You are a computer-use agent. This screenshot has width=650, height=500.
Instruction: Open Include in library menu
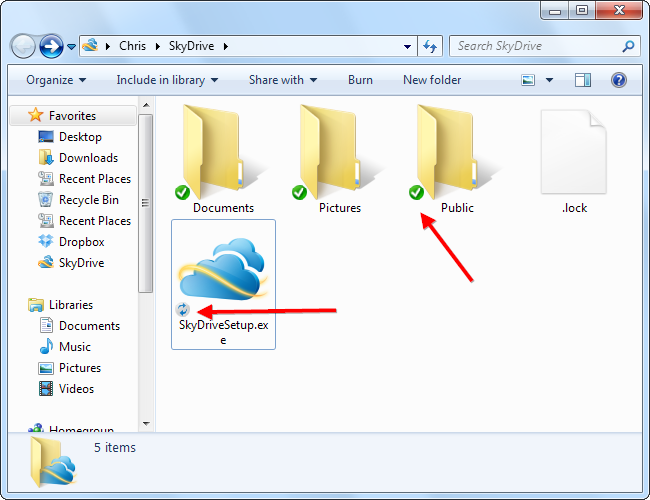tap(167, 80)
